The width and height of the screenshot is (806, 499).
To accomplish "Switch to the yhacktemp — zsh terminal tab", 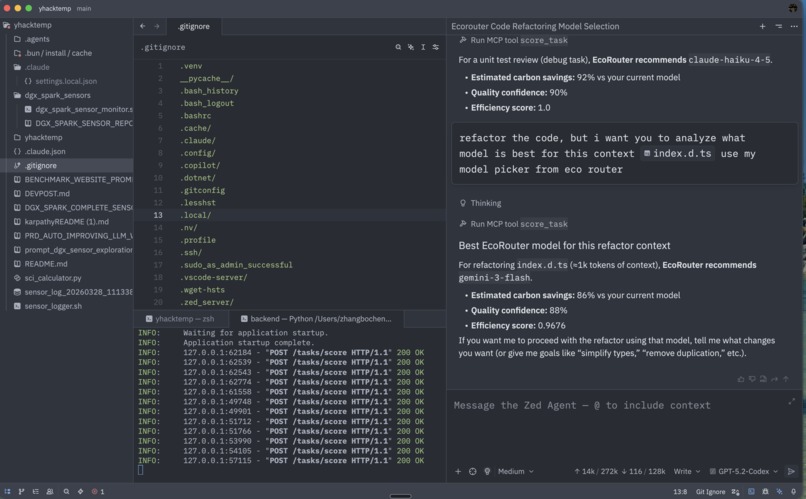I will tap(180, 319).
